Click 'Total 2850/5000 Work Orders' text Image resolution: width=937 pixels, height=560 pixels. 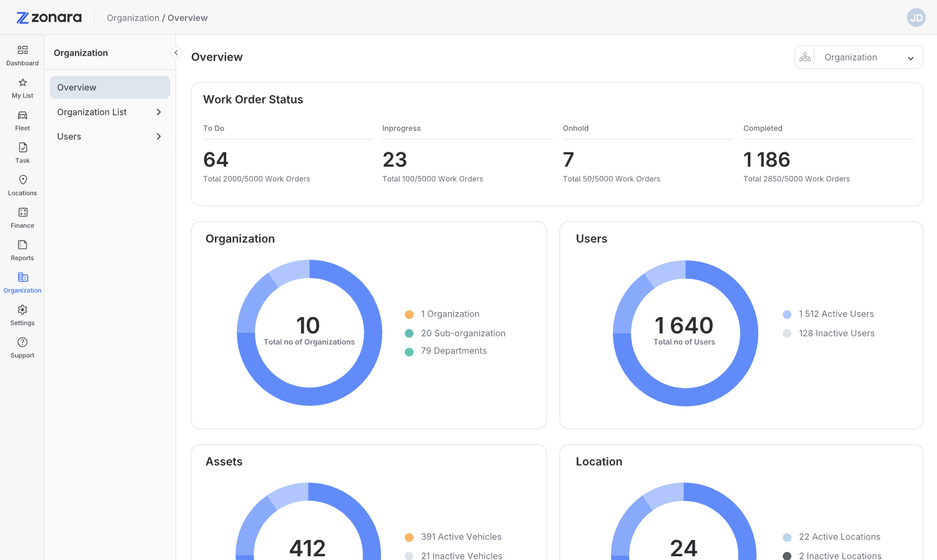click(796, 179)
